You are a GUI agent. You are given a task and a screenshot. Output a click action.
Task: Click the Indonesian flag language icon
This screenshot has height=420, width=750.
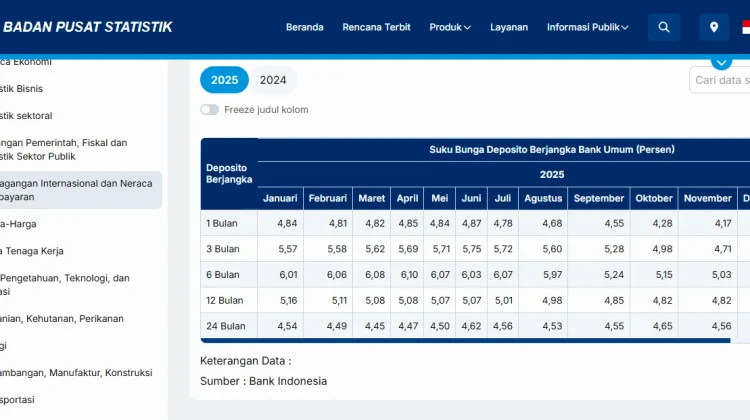(x=746, y=27)
